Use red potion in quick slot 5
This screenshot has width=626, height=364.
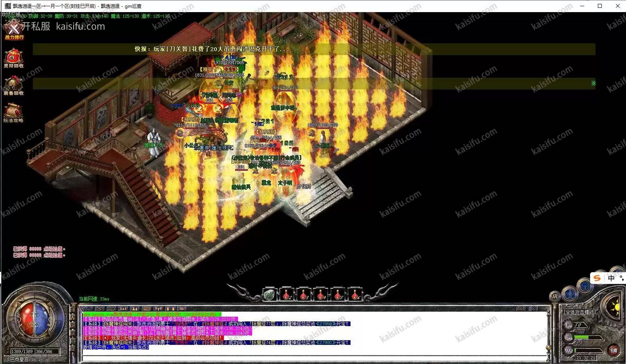(338, 294)
